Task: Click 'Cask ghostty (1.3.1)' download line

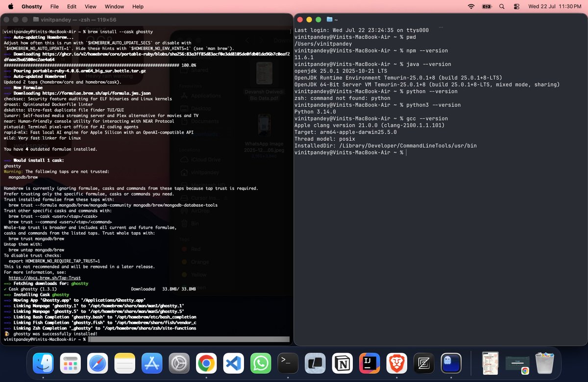Action: point(100,289)
